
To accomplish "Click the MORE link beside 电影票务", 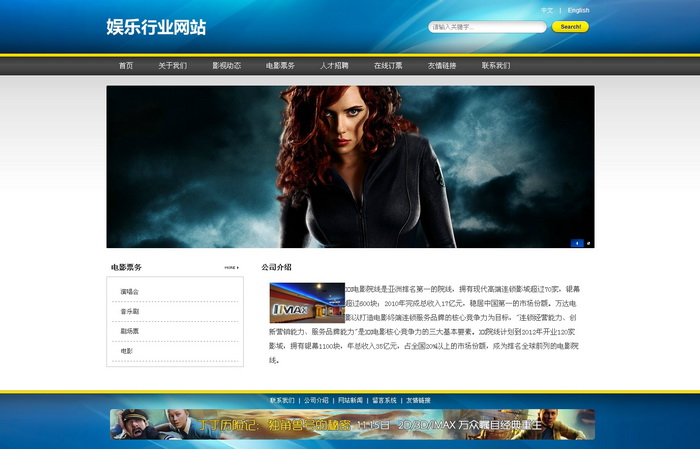I will coord(231,268).
